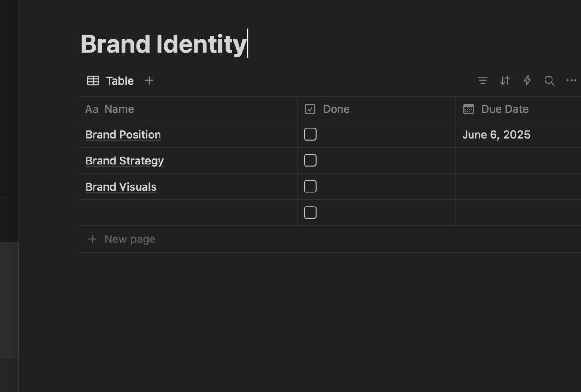Image resolution: width=581 pixels, height=392 pixels.
Task: Set a due date for Brand Visuals
Action: 518,187
